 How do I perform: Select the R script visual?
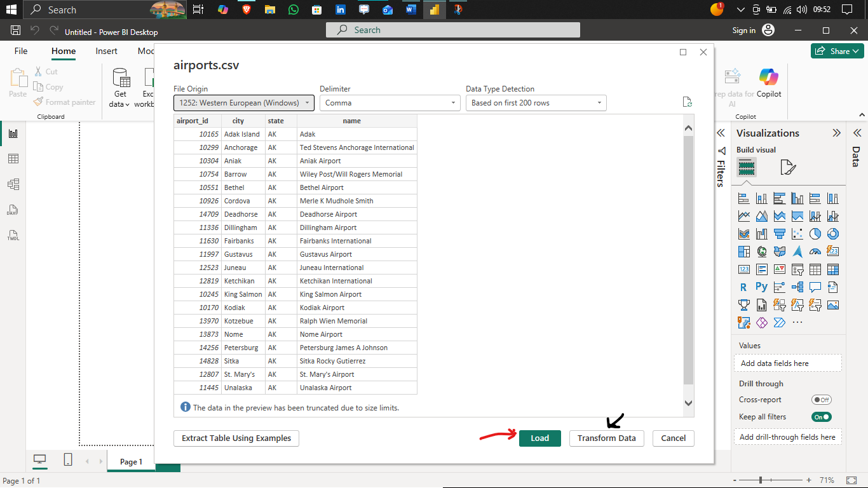click(743, 287)
